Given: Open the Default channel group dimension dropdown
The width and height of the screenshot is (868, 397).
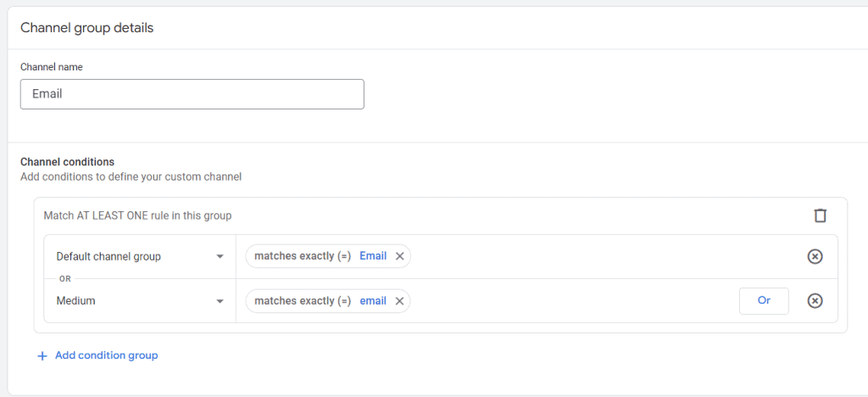Looking at the screenshot, I should [139, 256].
